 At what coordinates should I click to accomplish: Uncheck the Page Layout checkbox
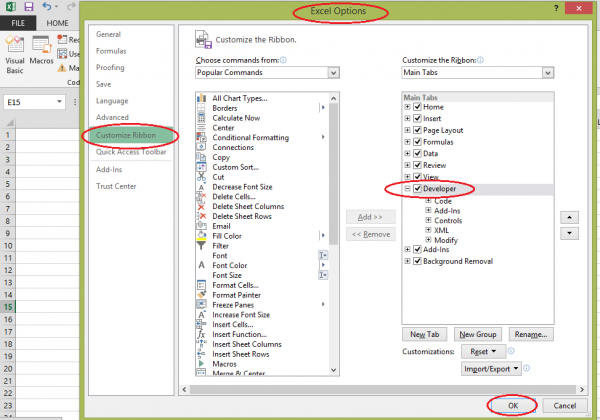pos(417,130)
